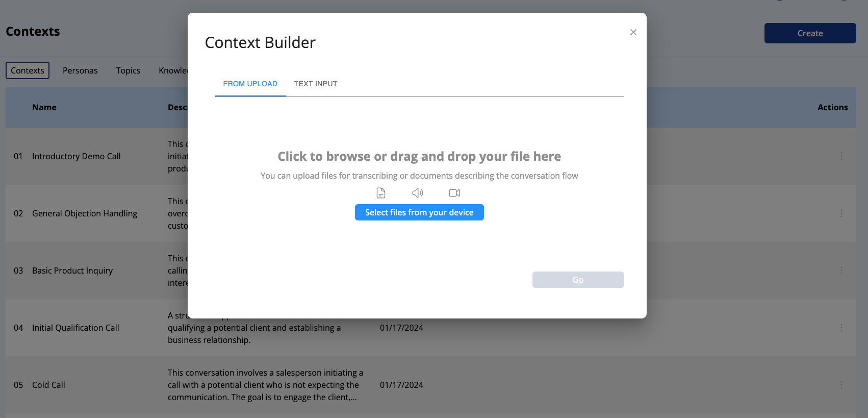Select the From Upload tab

(x=250, y=84)
